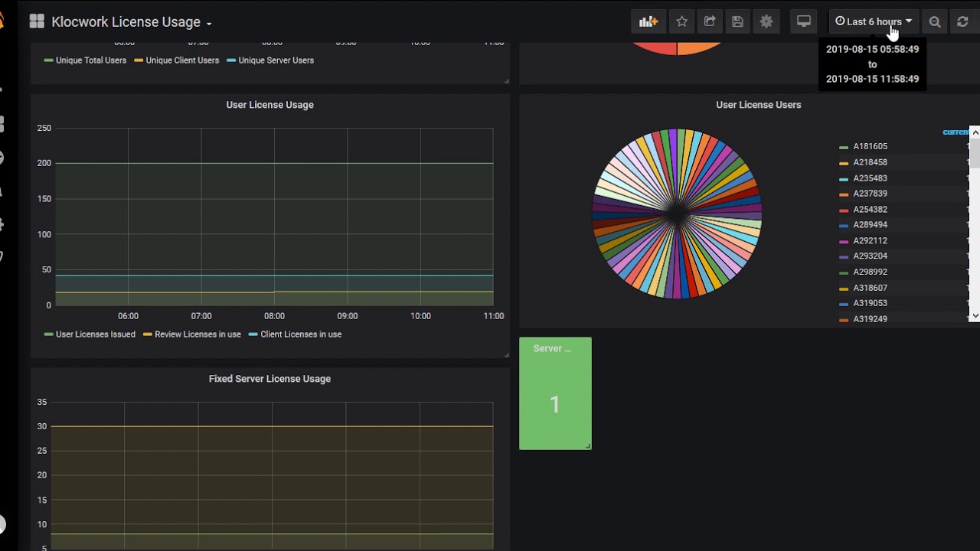Click the dashboards grid icon beside the title
This screenshot has height=551, width=980.
[x=37, y=21]
